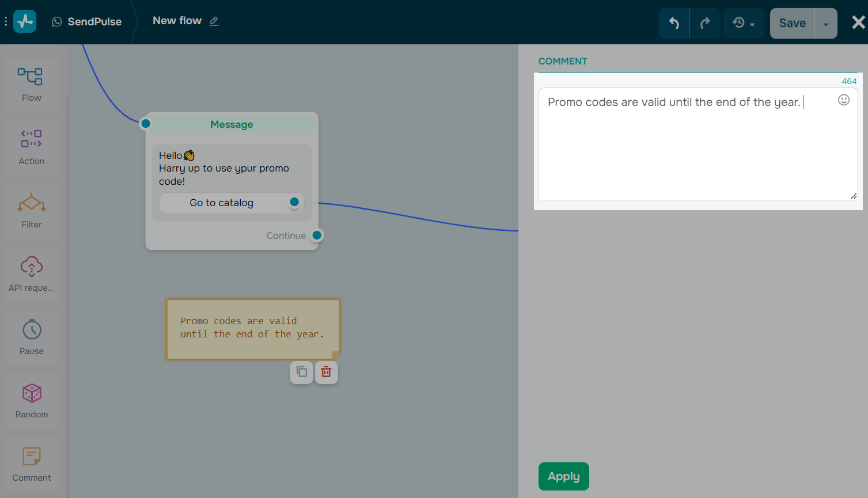The height and width of the screenshot is (498, 868).
Task: Open the emoji picker in the comment field
Action: pos(843,100)
